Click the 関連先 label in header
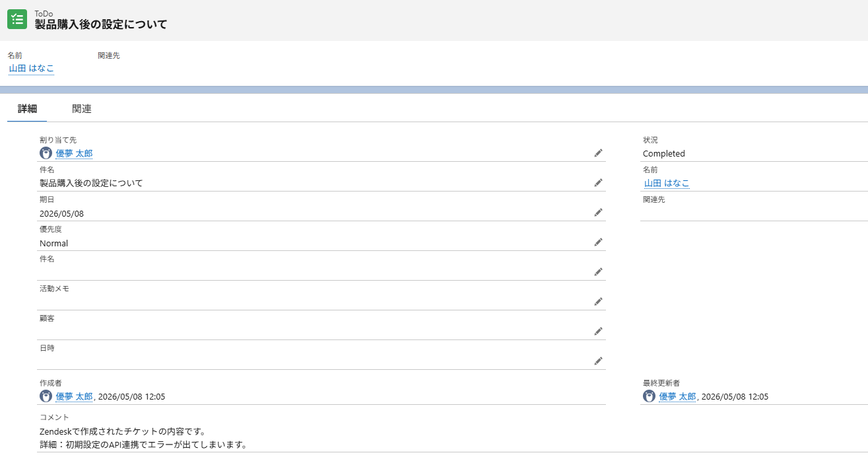 [109, 55]
